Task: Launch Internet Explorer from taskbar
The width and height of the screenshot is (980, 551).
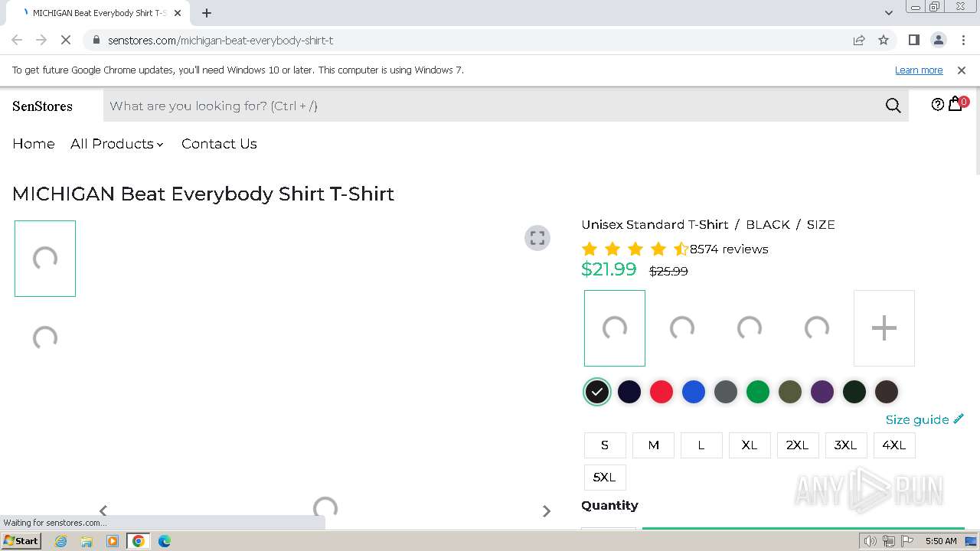Action: 61,541
